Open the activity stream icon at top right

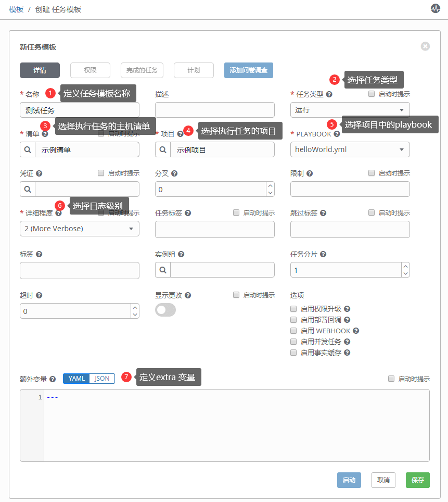click(435, 9)
